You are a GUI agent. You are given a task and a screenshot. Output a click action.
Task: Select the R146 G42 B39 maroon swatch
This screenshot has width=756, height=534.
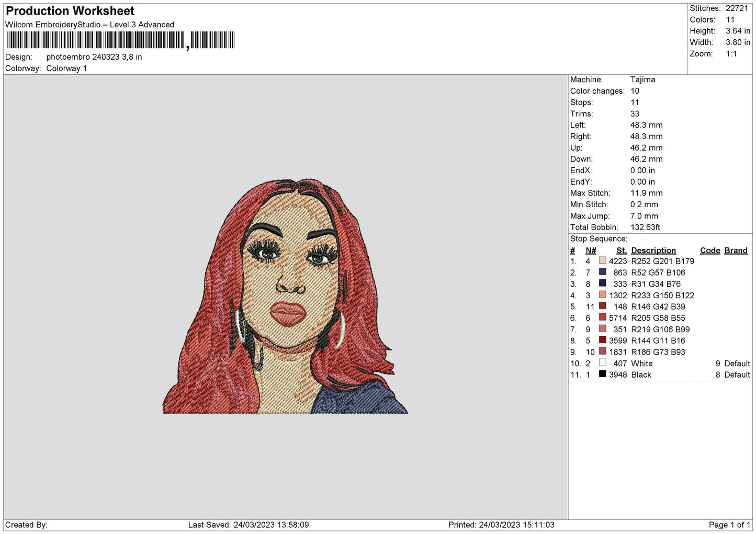pos(603,306)
